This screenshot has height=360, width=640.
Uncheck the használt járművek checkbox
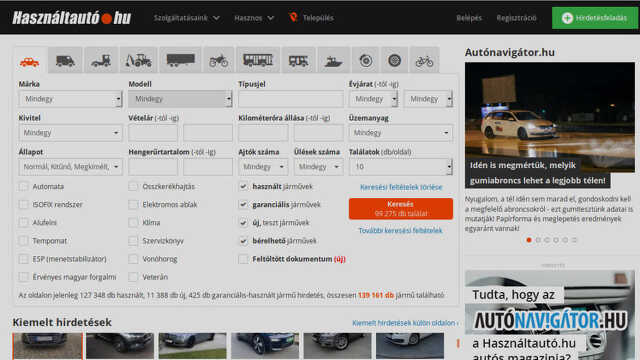coord(243,187)
